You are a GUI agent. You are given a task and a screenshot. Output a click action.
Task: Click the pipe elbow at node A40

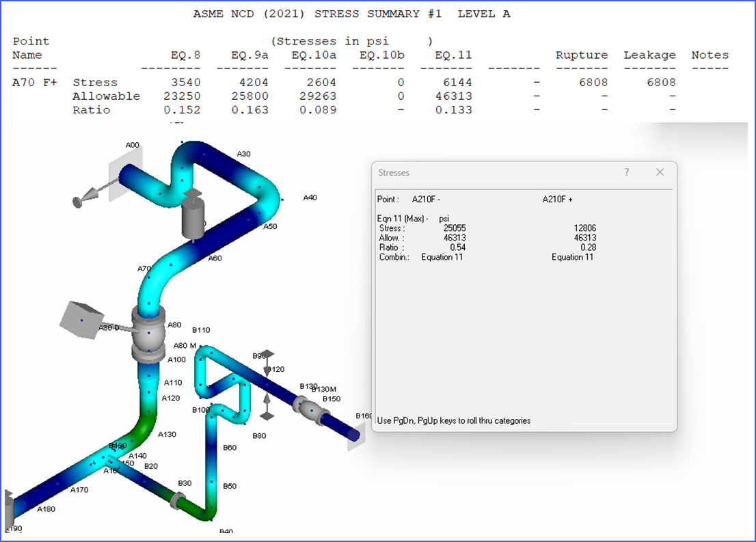(267, 193)
